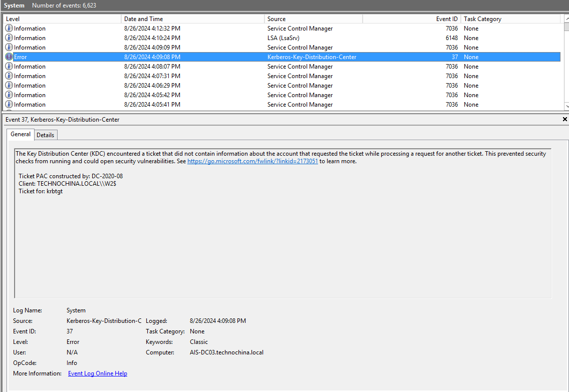Click scroll down arrow of event list
The height and width of the screenshot is (392, 569).
point(566,106)
